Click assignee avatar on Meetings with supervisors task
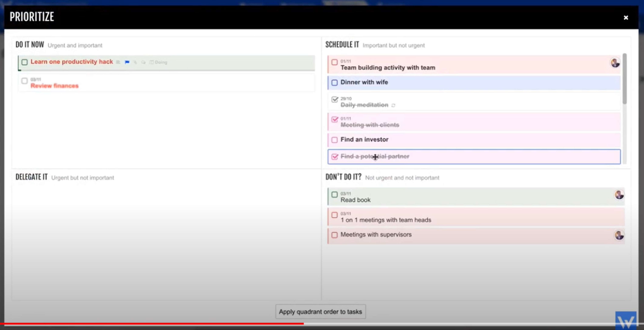The image size is (644, 330). (619, 235)
